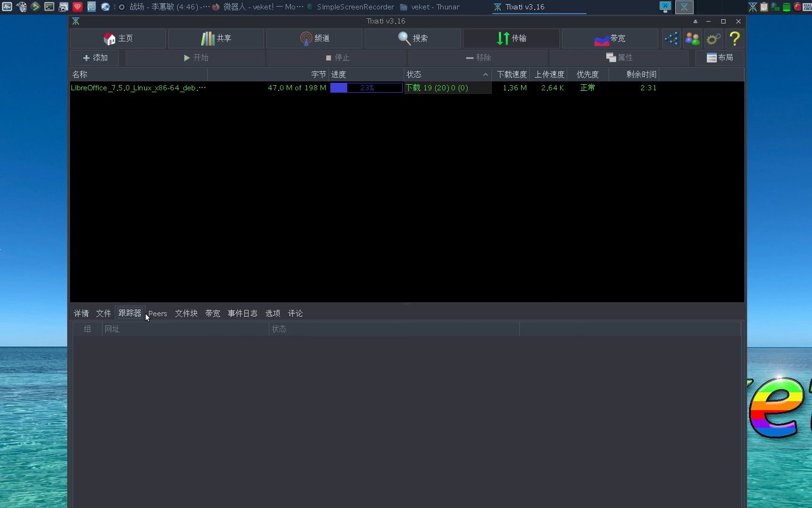
Task: Click the red gem icon in taskbar
Action: [x=78, y=7]
